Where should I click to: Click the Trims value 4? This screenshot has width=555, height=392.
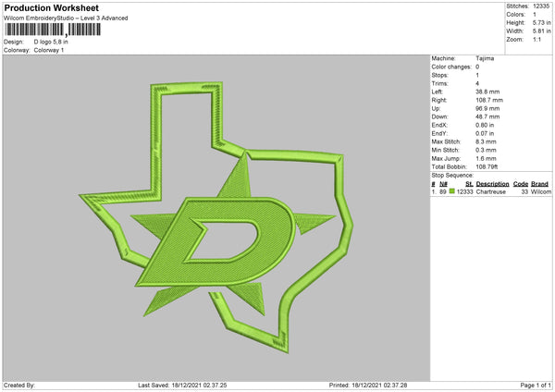pos(477,84)
